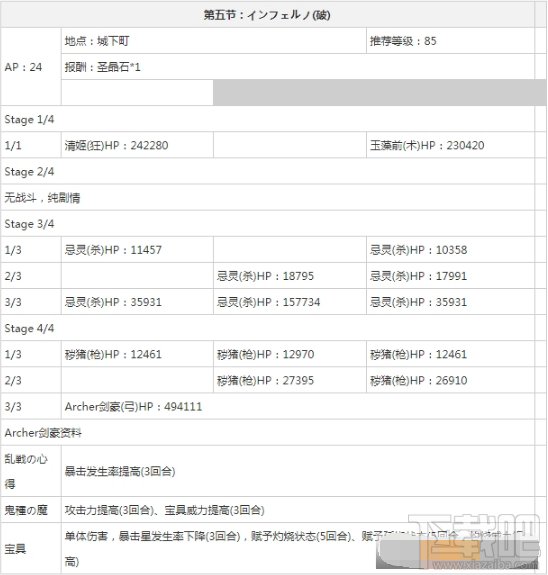Click 秽猪(枪)HP：26910 cell
This screenshot has width=548, height=575.
tap(450, 380)
